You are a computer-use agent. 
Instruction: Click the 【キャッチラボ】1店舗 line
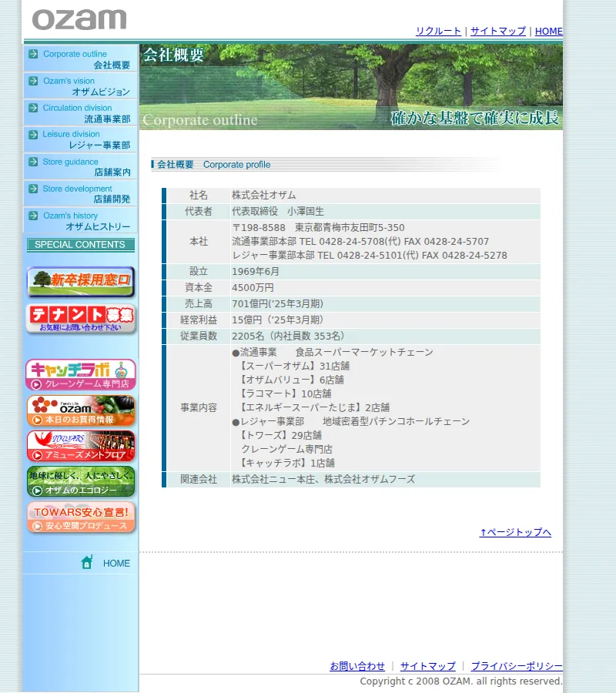pos(286,463)
